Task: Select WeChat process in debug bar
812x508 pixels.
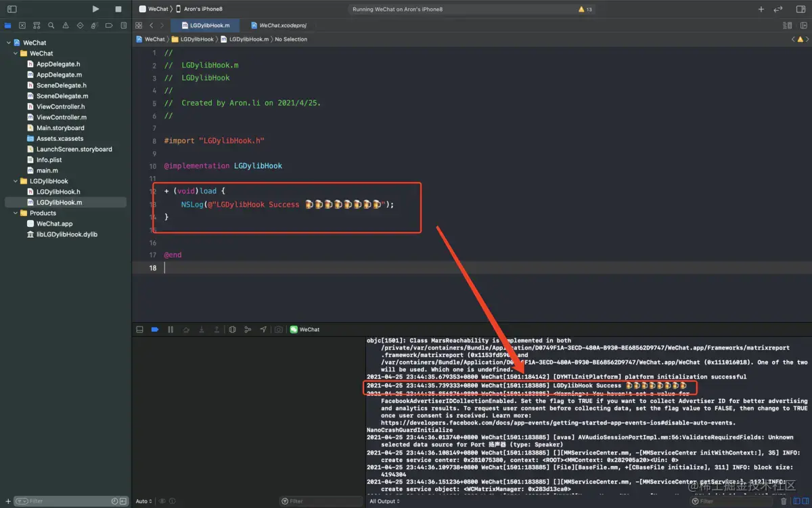Action: [305, 329]
